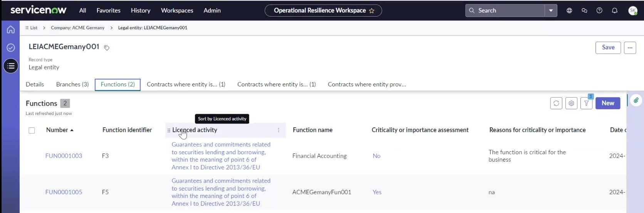
Task: Select the 'Financial Accounting' cell
Action: coord(319,156)
